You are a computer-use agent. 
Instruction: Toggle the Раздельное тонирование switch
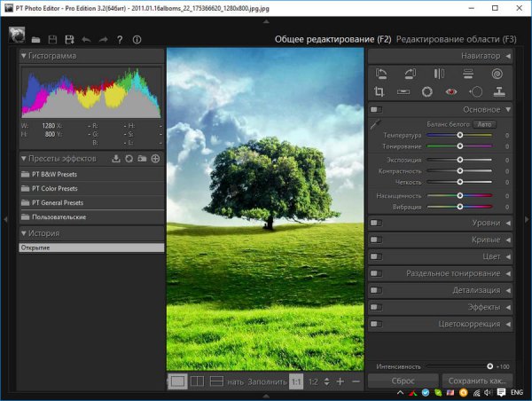376,273
